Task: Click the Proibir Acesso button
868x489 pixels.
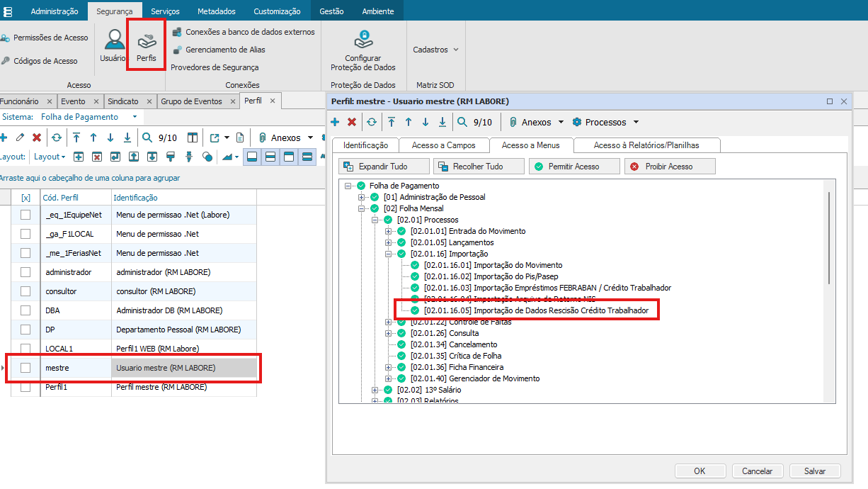Action: coord(670,167)
